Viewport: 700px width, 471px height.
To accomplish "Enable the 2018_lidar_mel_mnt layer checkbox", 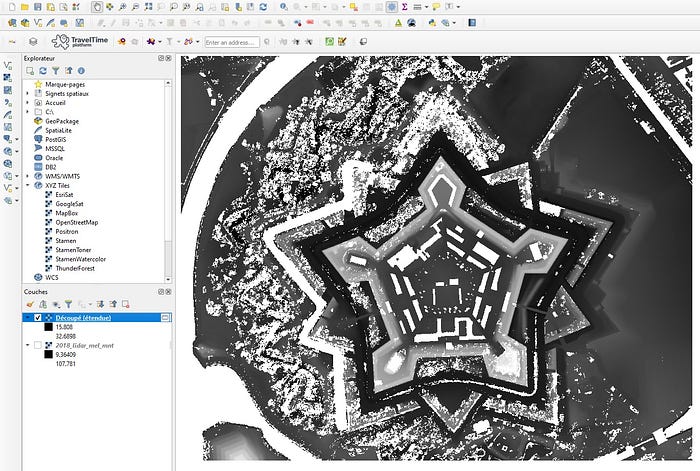I will [38, 344].
